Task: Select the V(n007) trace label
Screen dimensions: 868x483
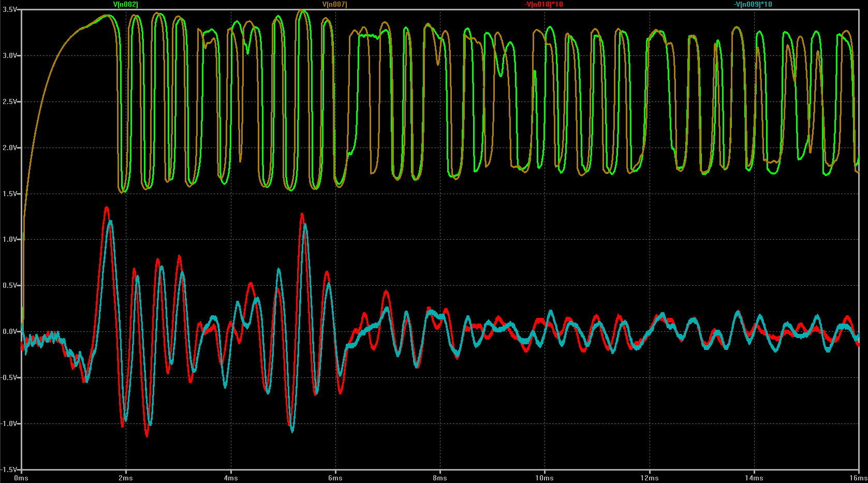Action: click(335, 4)
